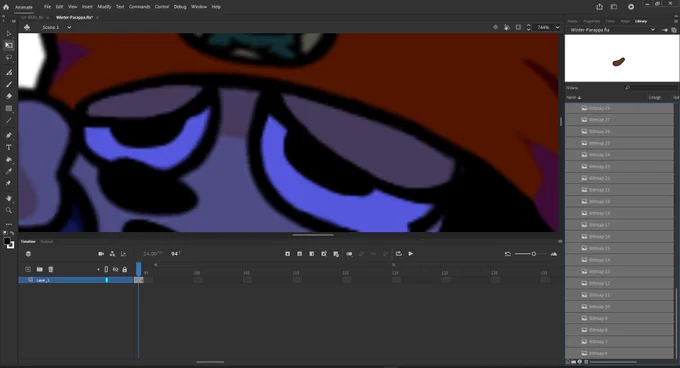Switch to the Properties panel tab
Screen dimensions: 680x368
tap(591, 21)
